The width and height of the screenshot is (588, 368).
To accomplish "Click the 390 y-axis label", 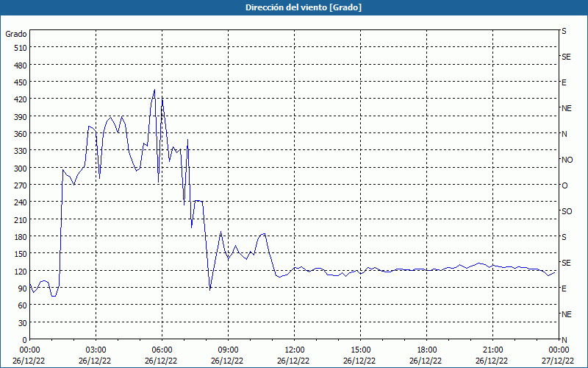I will point(21,117).
